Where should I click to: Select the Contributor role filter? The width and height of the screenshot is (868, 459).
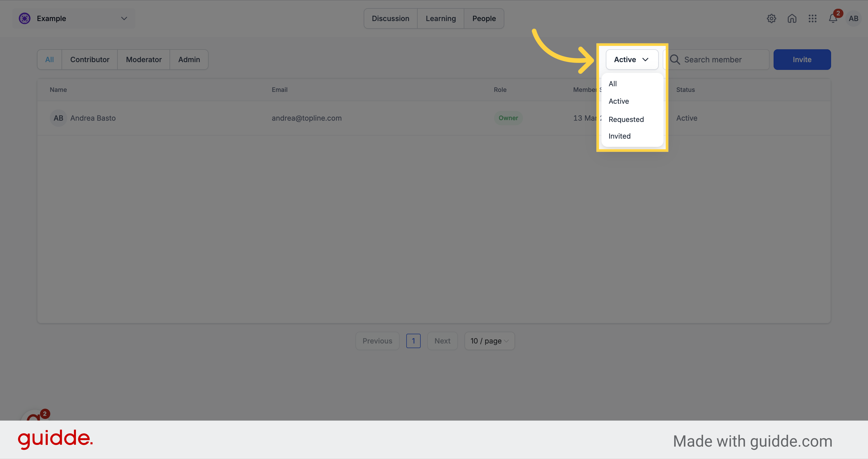[90, 59]
